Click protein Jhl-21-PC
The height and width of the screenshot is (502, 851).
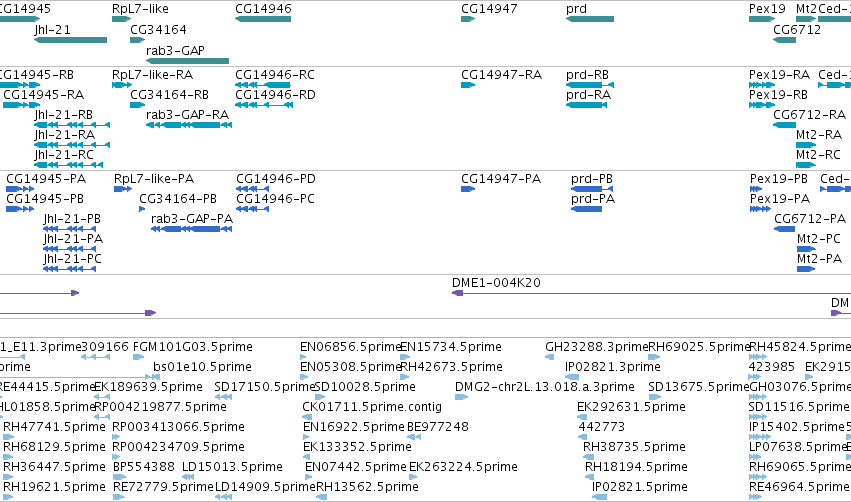point(69,269)
